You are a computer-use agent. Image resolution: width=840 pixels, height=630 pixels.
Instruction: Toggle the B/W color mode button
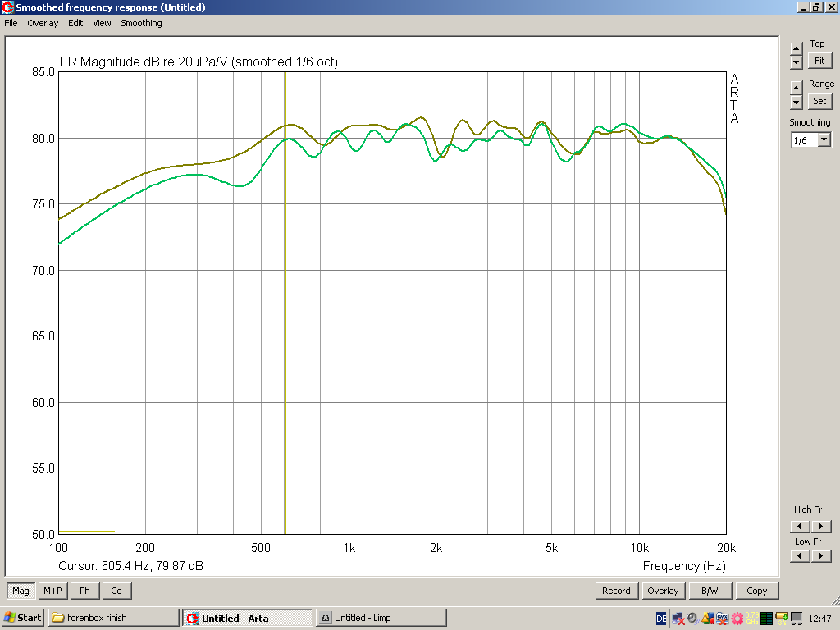tap(710, 591)
